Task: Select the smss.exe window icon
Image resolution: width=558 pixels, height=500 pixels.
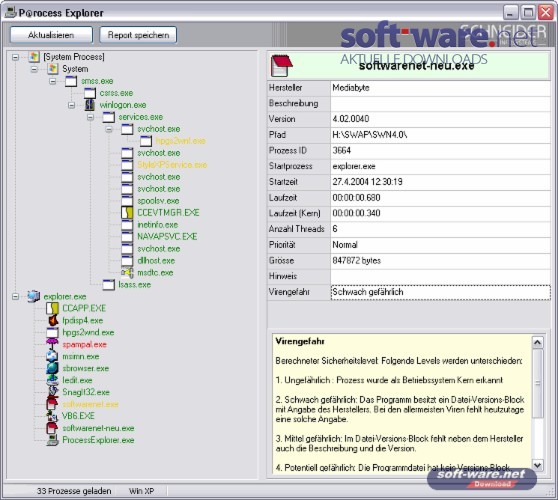Action: coord(71,81)
